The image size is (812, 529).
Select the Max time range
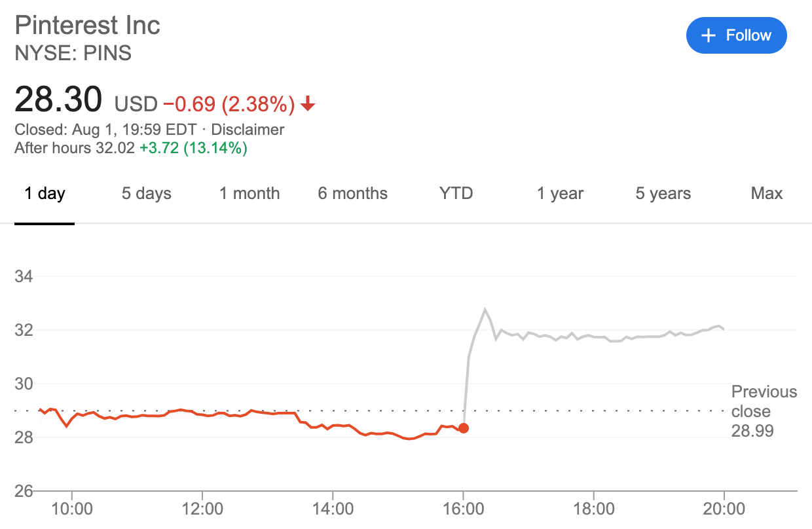[x=767, y=194]
